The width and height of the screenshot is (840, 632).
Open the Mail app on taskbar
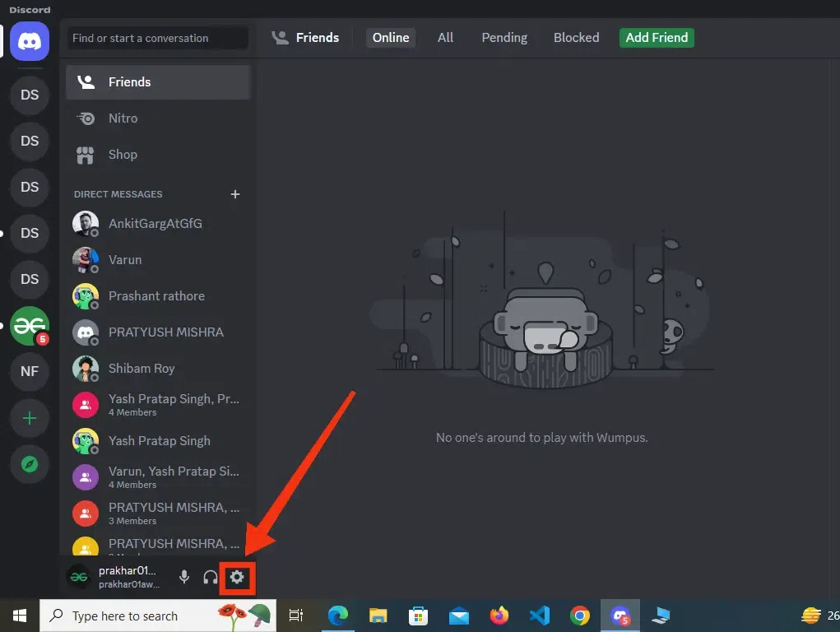tap(458, 616)
